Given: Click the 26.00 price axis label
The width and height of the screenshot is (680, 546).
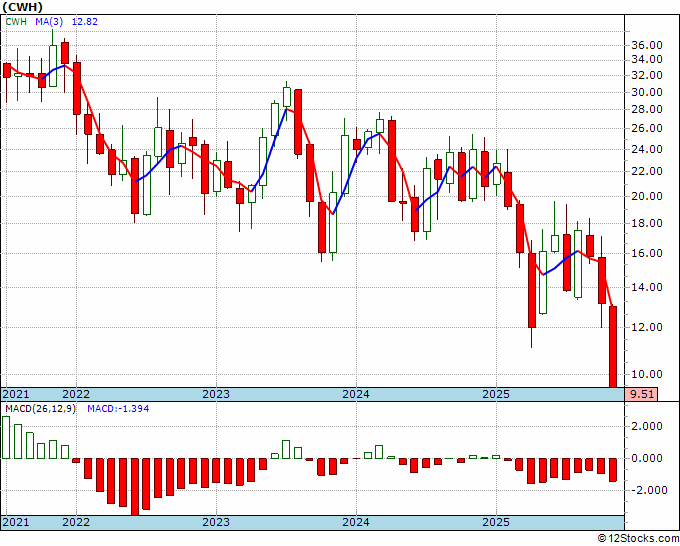Looking at the screenshot, I should click(x=647, y=128).
